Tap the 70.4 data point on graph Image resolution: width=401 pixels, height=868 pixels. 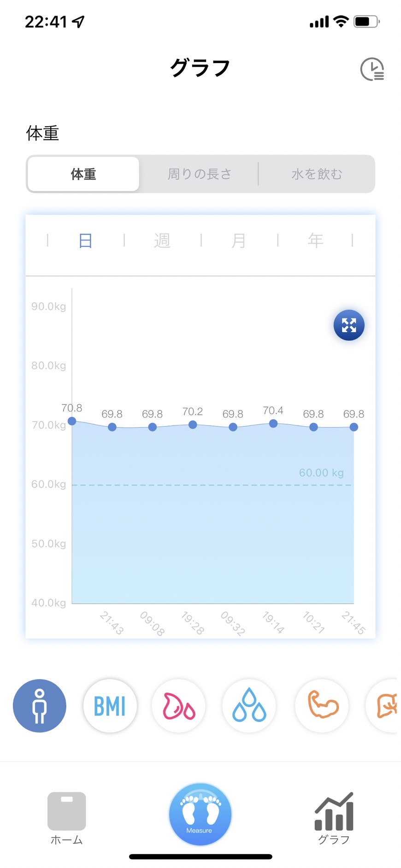273,423
